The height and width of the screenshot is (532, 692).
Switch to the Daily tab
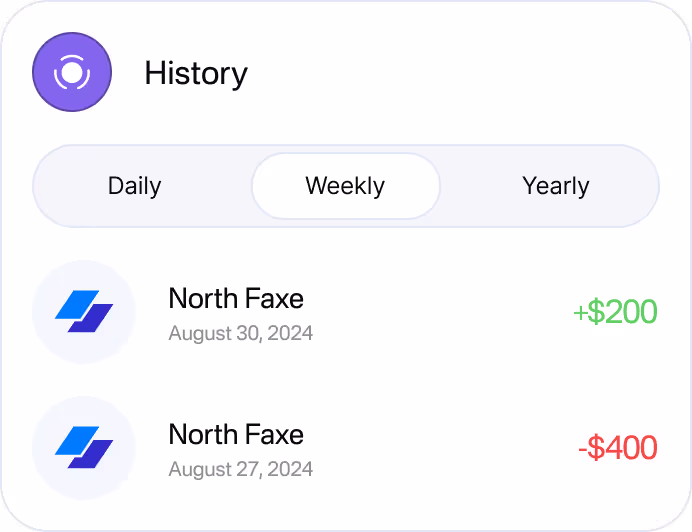tap(135, 186)
